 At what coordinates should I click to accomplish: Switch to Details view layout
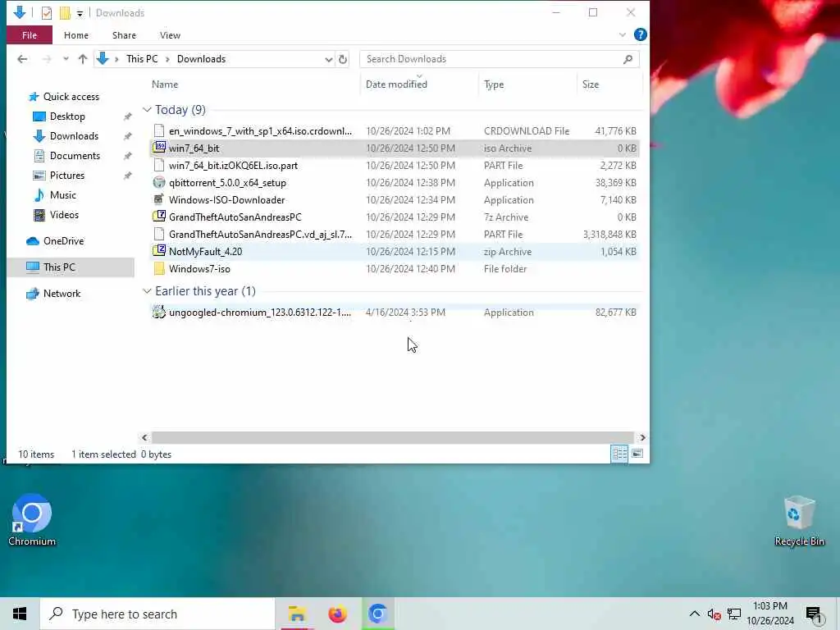(619, 454)
